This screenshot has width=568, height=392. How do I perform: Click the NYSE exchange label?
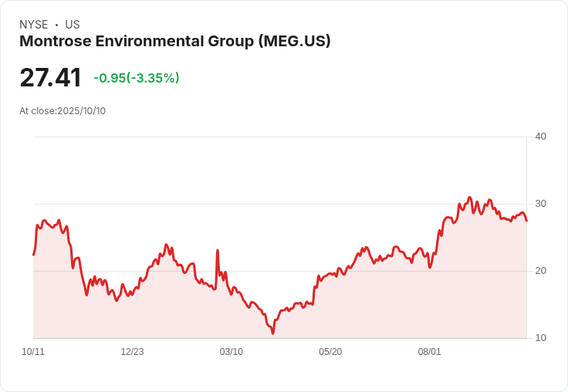[x=33, y=25]
